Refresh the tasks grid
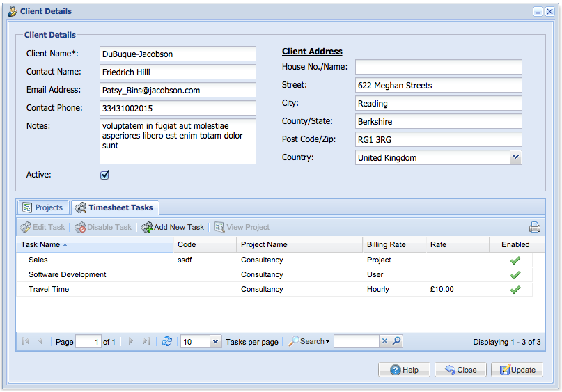Image resolution: width=562 pixels, height=392 pixels. click(167, 341)
